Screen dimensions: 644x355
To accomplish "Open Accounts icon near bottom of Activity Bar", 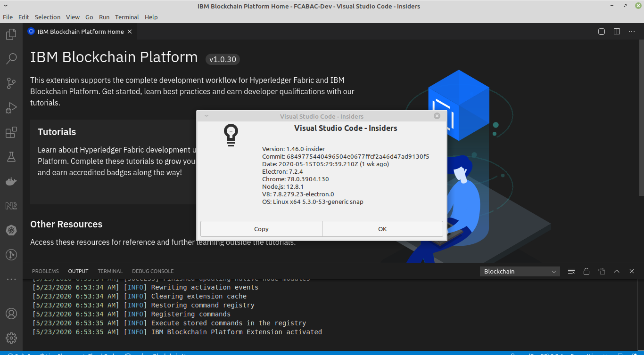I will pyautogui.click(x=11, y=313).
